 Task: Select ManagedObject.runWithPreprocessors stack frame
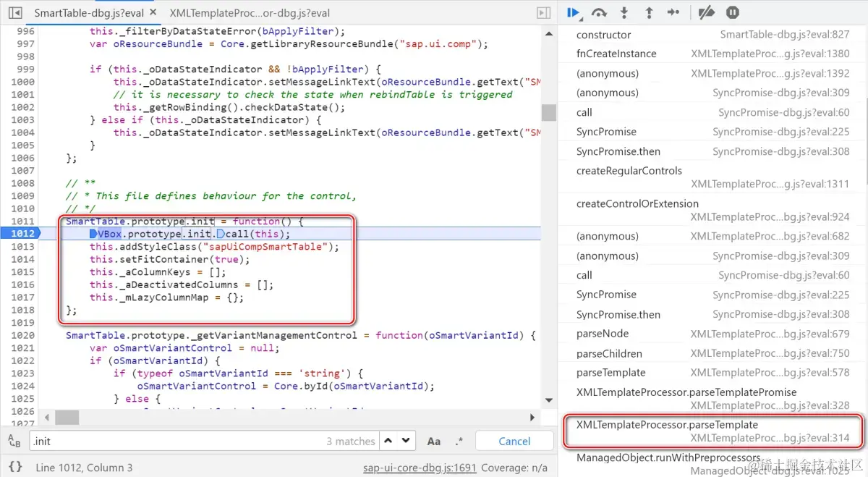pos(712,464)
